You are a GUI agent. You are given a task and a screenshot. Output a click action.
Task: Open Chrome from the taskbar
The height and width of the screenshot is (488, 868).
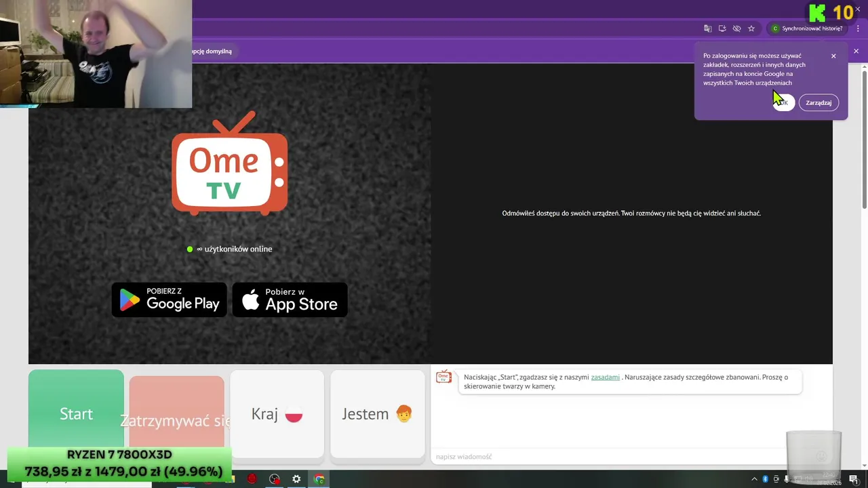pos(319,479)
